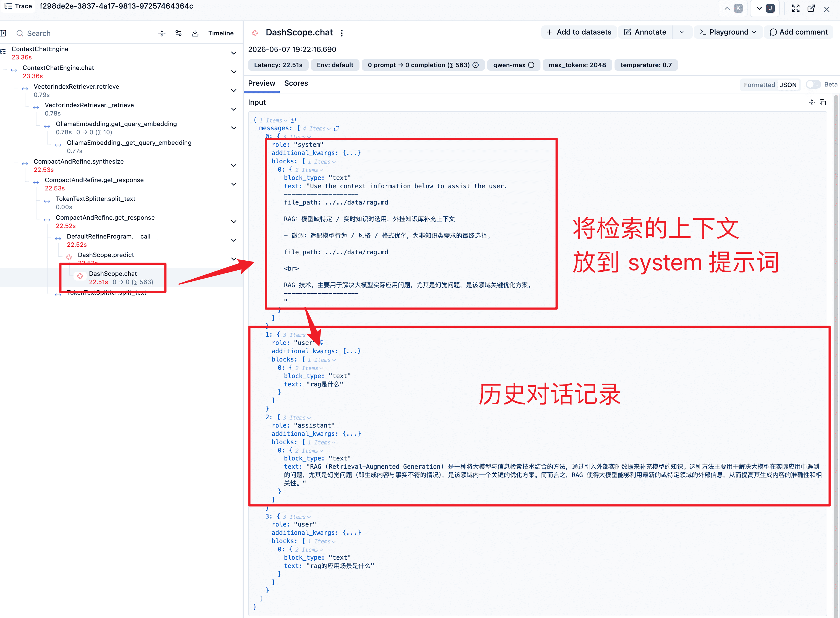Image resolution: width=840 pixels, height=618 pixels.
Task: Collapse the ContextChatEngine tree node
Action: click(234, 53)
